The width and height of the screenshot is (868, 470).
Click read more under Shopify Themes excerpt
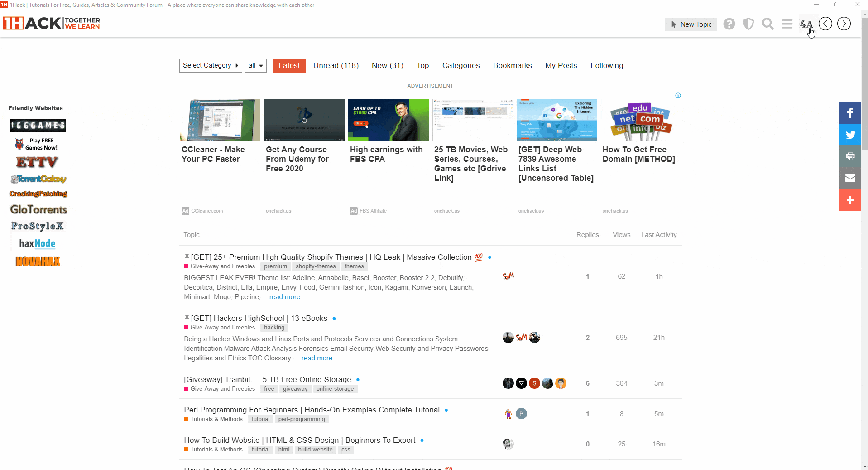point(285,297)
